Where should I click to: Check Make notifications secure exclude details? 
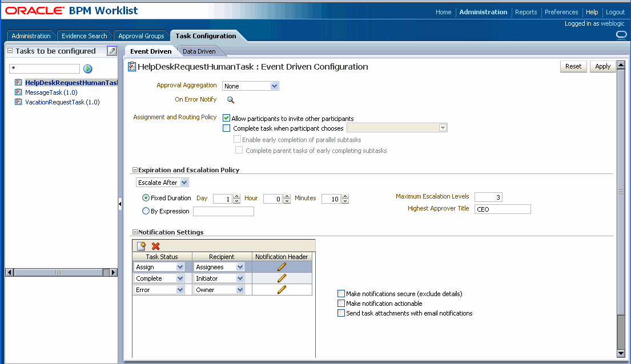point(341,293)
